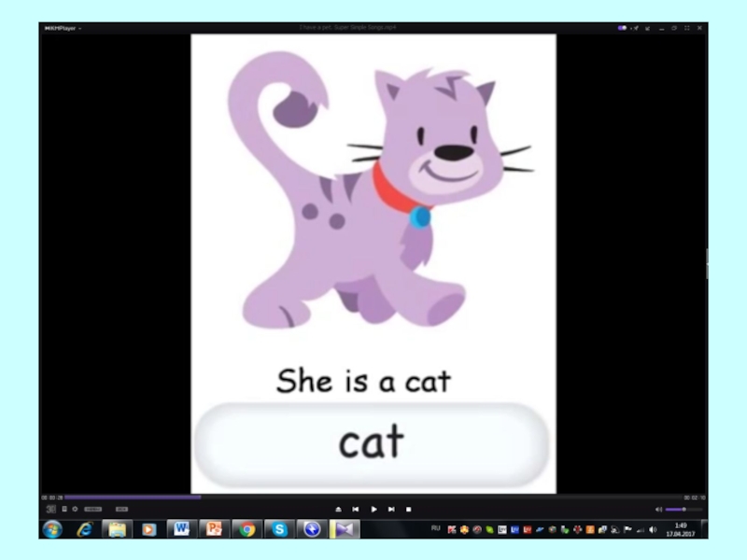Image resolution: width=747 pixels, height=560 pixels.
Task: Switch to PowerPoint in the taskbar
Action: [214, 529]
